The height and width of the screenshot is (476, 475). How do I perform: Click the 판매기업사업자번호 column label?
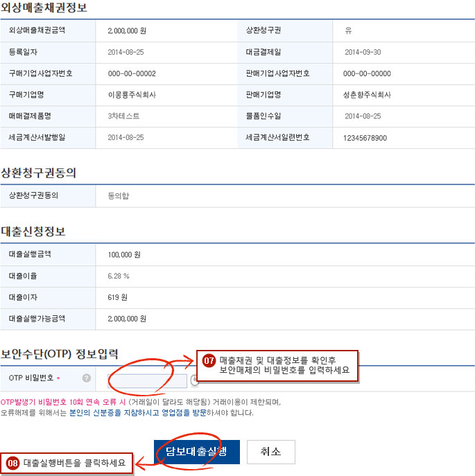point(278,73)
